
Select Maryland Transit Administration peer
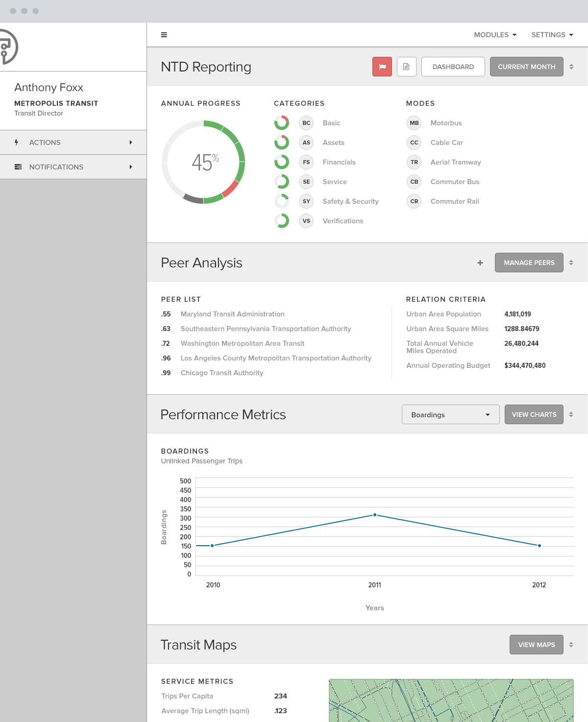click(x=233, y=314)
